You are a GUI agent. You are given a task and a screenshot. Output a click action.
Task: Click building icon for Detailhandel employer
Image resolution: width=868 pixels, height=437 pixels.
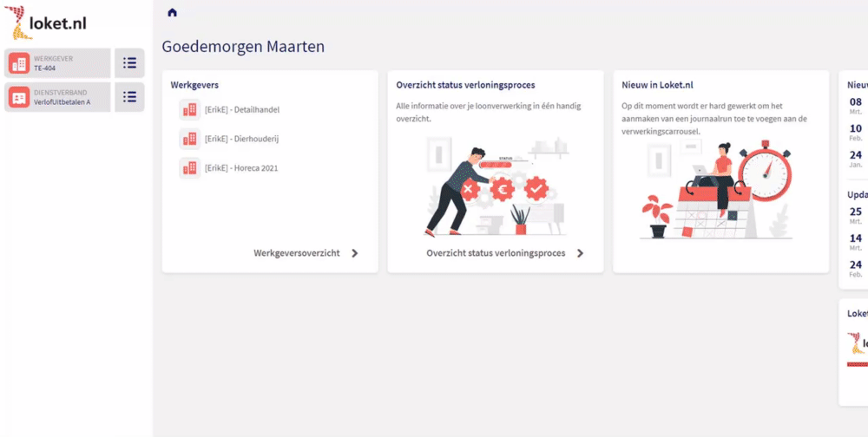click(x=189, y=109)
